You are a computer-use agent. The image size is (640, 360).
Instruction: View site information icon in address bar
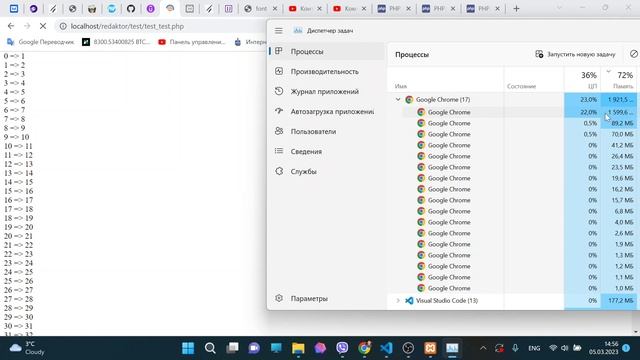pyautogui.click(x=63, y=26)
